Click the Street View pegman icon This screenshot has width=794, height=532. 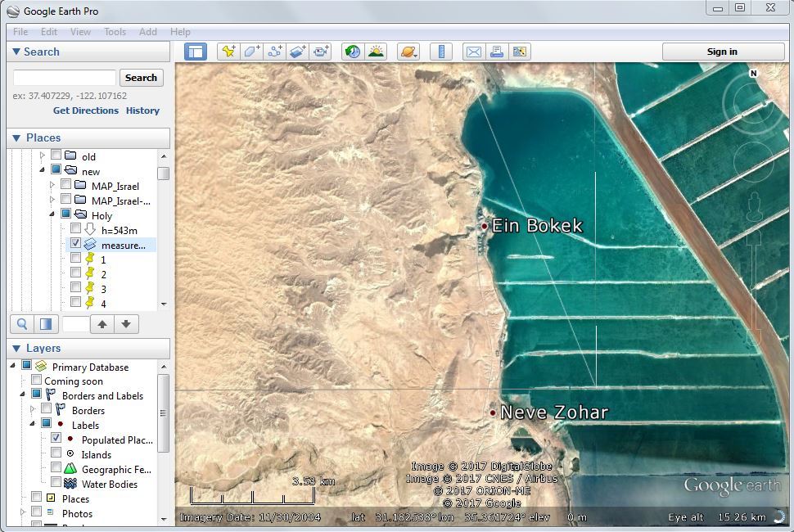[x=755, y=206]
